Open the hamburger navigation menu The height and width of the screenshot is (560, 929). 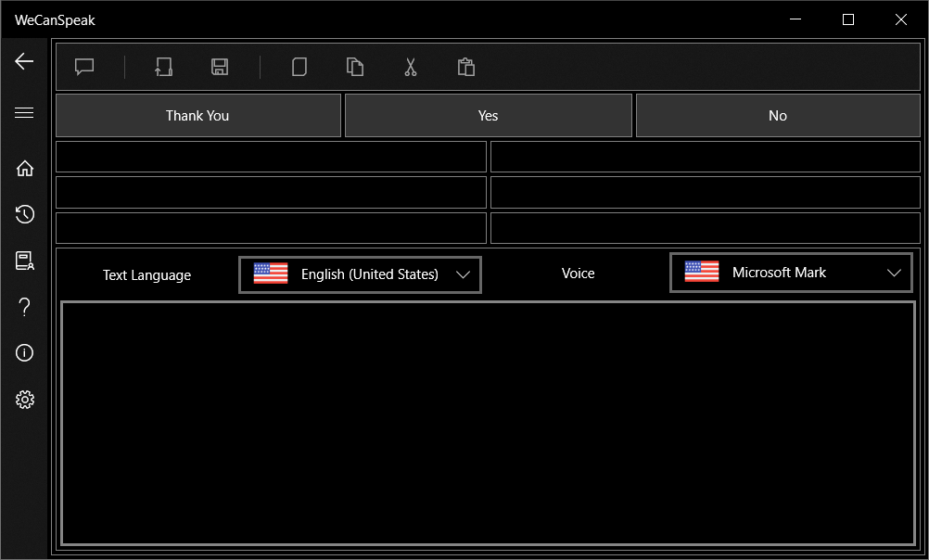[24, 112]
